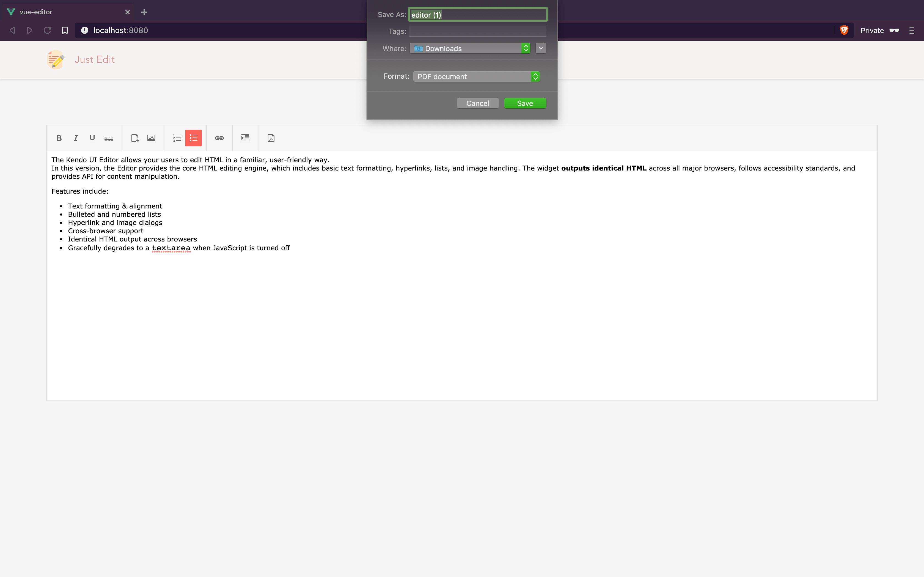Viewport: 924px width, 577px height.
Task: Toggle underline formatting in the editor toolbar
Action: click(92, 138)
